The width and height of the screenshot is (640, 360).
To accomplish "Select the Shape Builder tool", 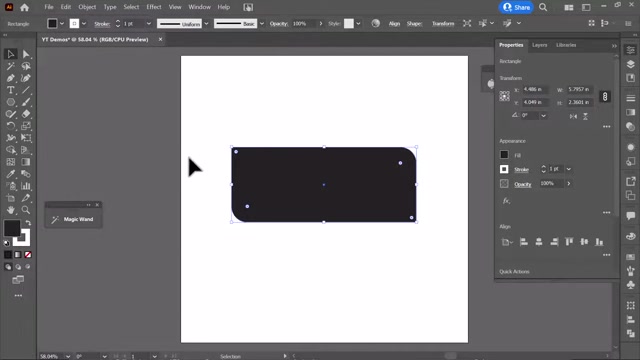I will pyautogui.click(x=11, y=150).
